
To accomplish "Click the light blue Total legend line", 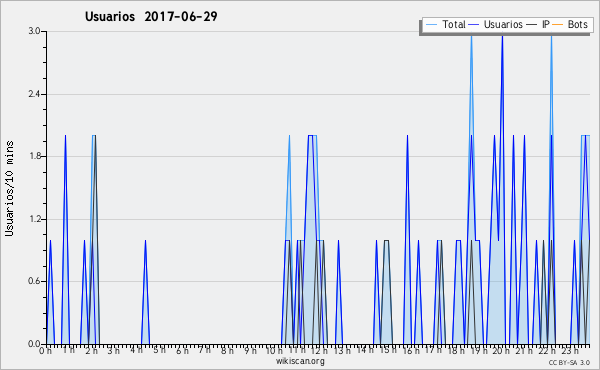I will pos(431,25).
